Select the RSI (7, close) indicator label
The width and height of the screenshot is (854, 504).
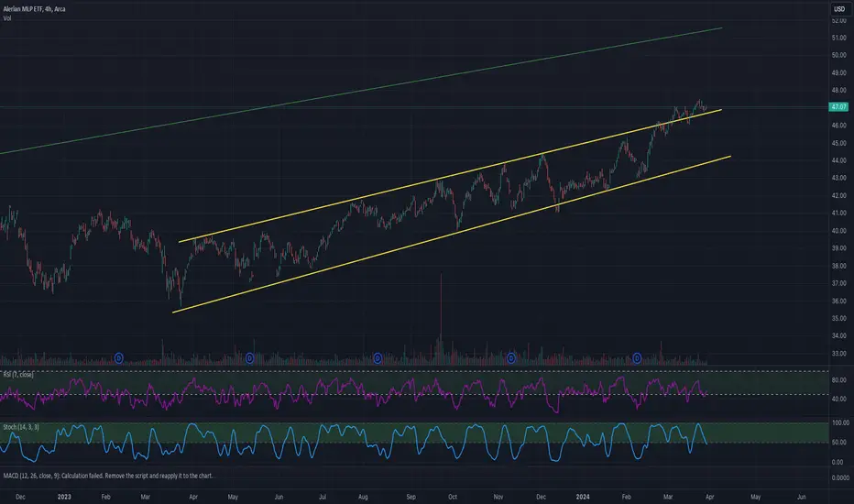[x=18, y=374]
